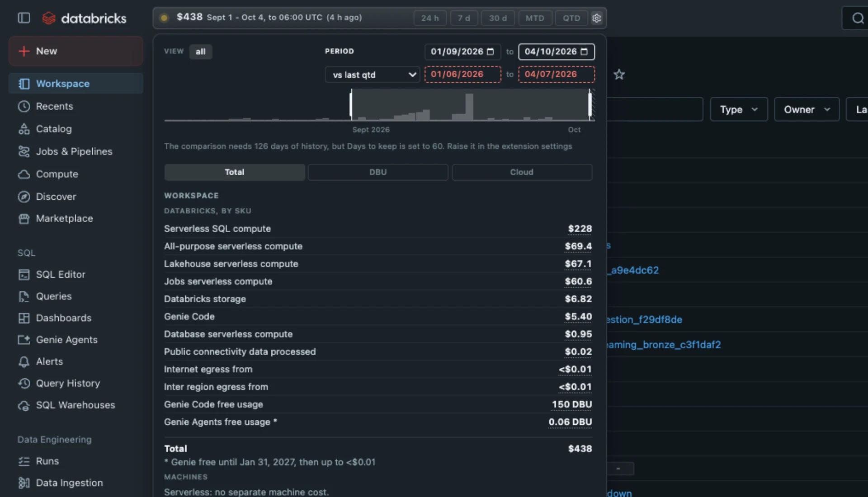Switch to the Cloud tab
The height and width of the screenshot is (497, 868).
click(522, 172)
